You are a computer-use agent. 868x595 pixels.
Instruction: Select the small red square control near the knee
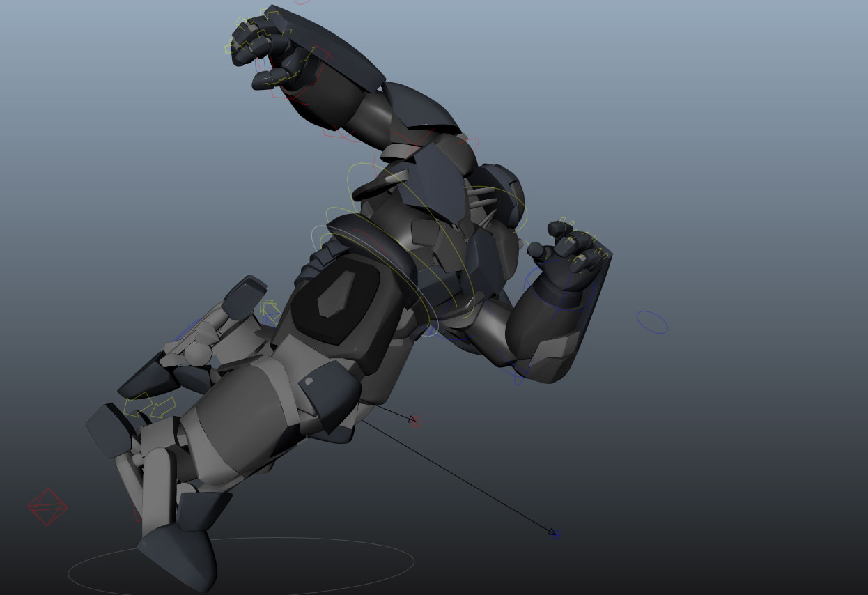(x=137, y=513)
